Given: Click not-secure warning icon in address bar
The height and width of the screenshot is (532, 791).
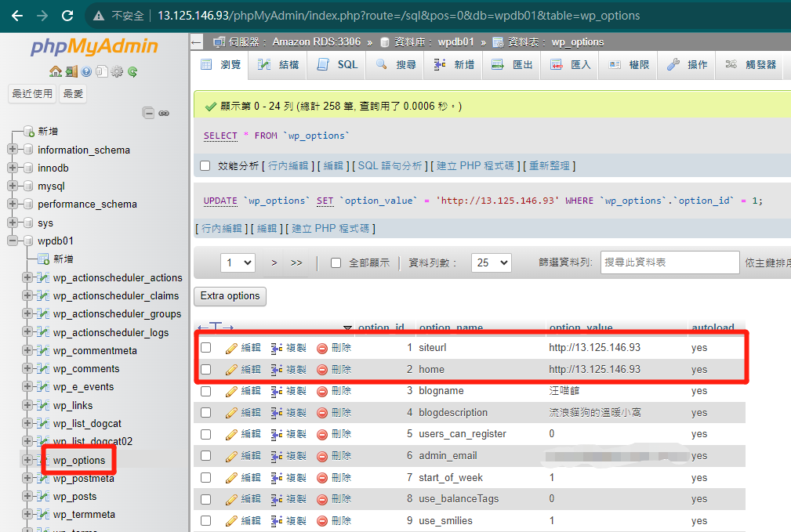Looking at the screenshot, I should [99, 16].
